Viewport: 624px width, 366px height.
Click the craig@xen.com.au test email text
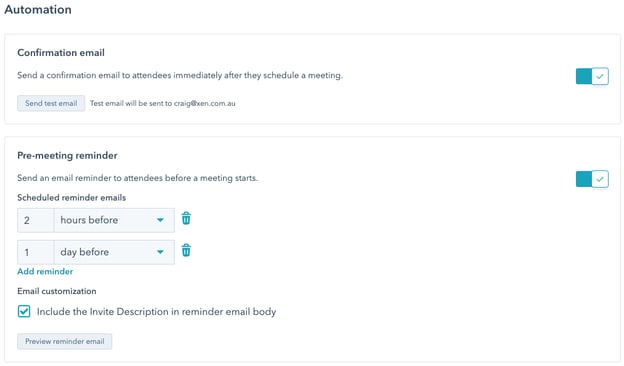tap(205, 103)
